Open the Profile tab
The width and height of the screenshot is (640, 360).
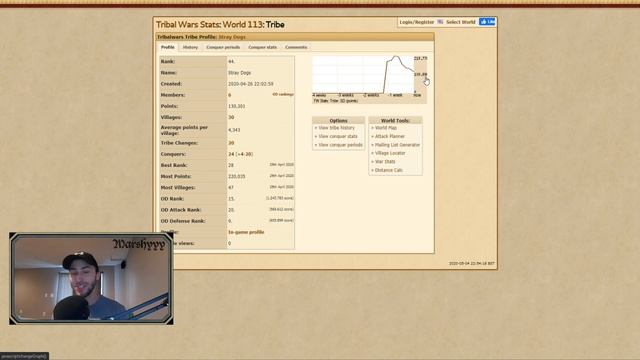(x=167, y=47)
